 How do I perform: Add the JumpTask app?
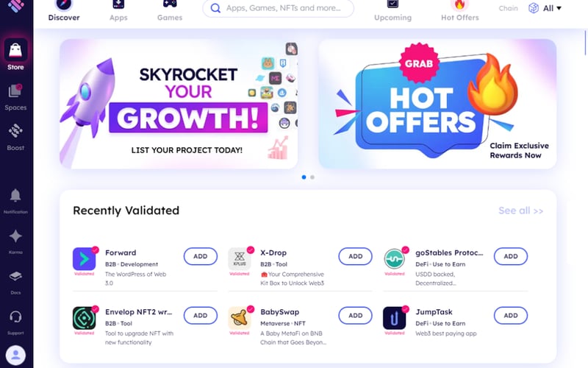click(x=510, y=316)
